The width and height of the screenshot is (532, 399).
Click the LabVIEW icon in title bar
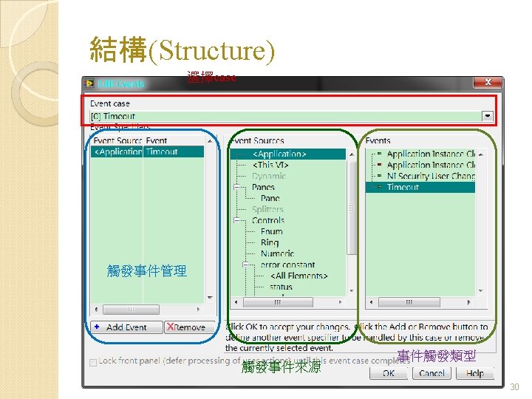coord(89,83)
